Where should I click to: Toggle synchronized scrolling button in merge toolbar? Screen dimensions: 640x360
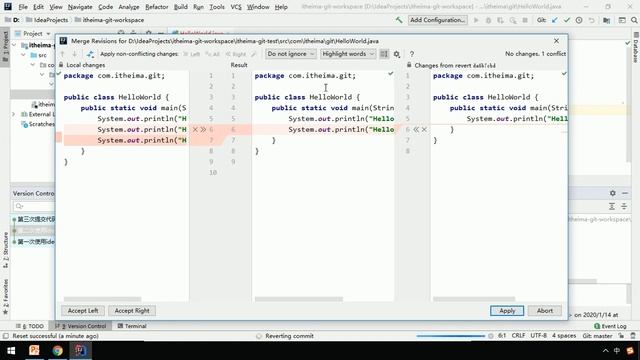(384, 54)
